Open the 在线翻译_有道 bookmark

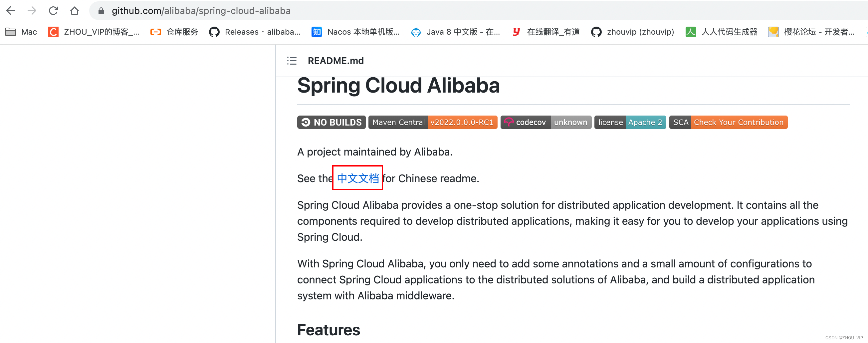(546, 32)
